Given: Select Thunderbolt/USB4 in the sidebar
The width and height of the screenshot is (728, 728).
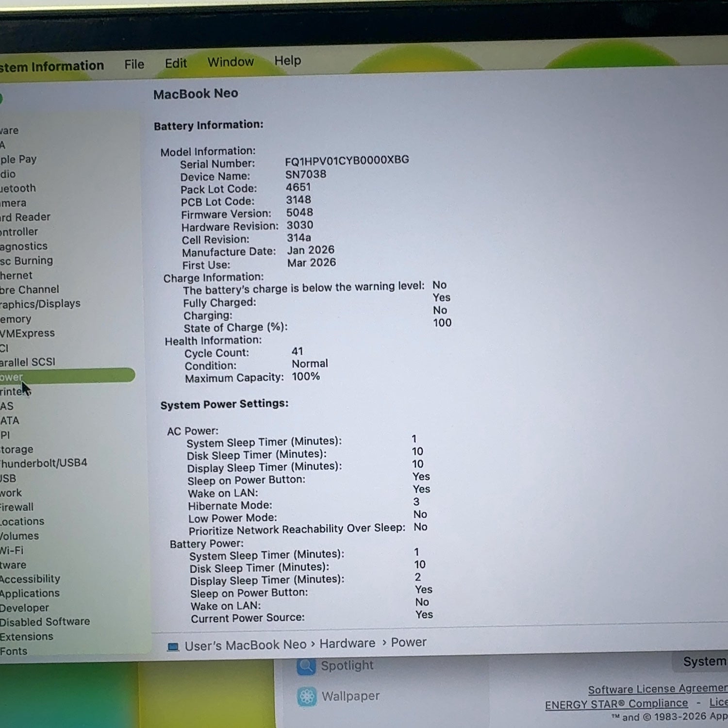Looking at the screenshot, I should [44, 463].
